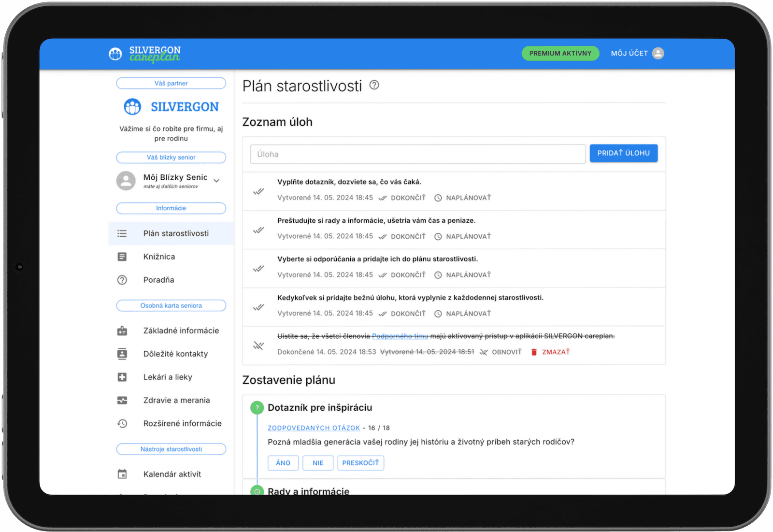Select the Lekári a lieky plus icon
The image size is (773, 532).
122,377
